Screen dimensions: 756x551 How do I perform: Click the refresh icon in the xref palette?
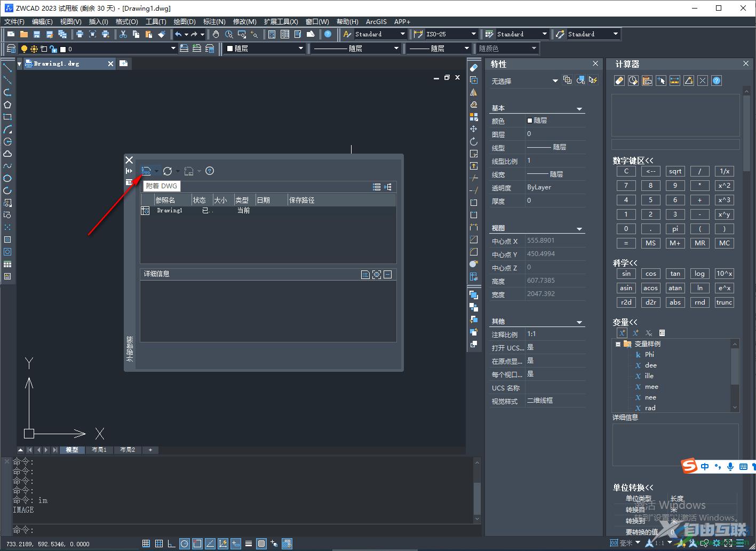[x=168, y=171]
